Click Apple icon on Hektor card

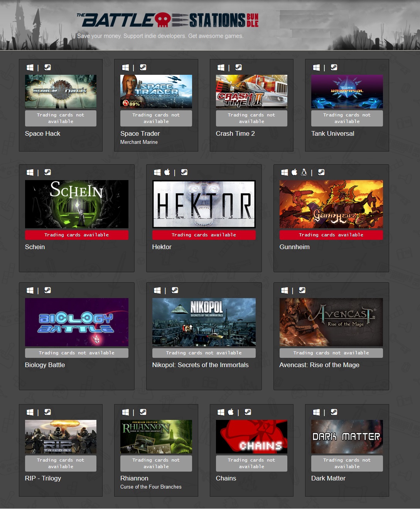click(x=167, y=172)
